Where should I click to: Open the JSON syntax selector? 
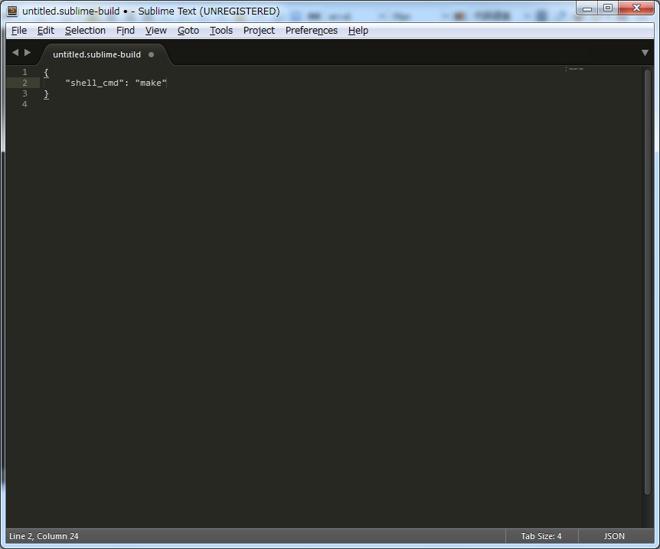coord(614,536)
